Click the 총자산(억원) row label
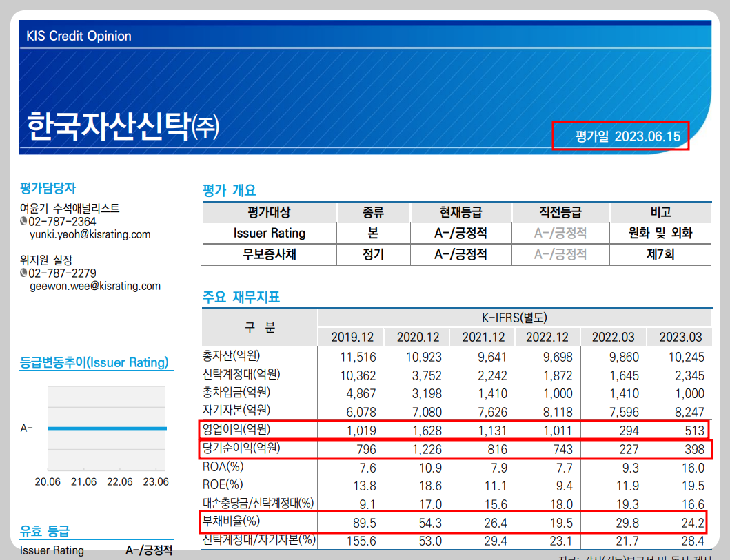Image resolution: width=730 pixels, height=560 pixels. pyautogui.click(x=232, y=356)
